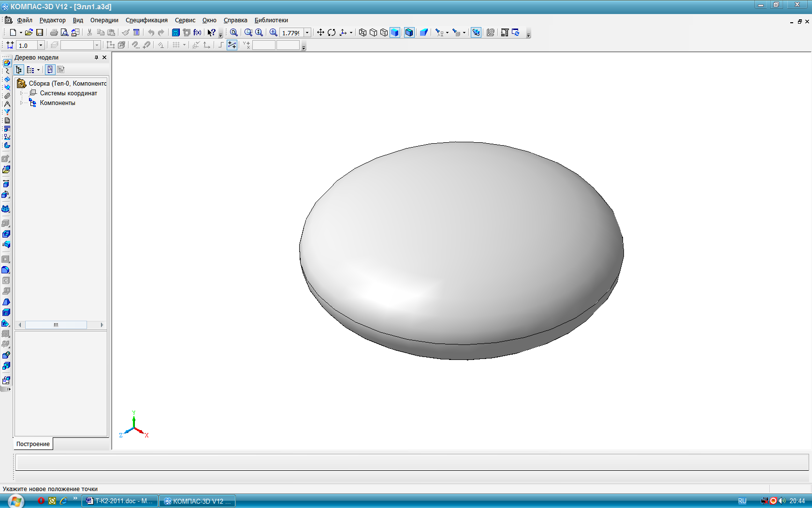This screenshot has width=812, height=508.
Task: Open the Редактор menu
Action: pyautogui.click(x=53, y=20)
